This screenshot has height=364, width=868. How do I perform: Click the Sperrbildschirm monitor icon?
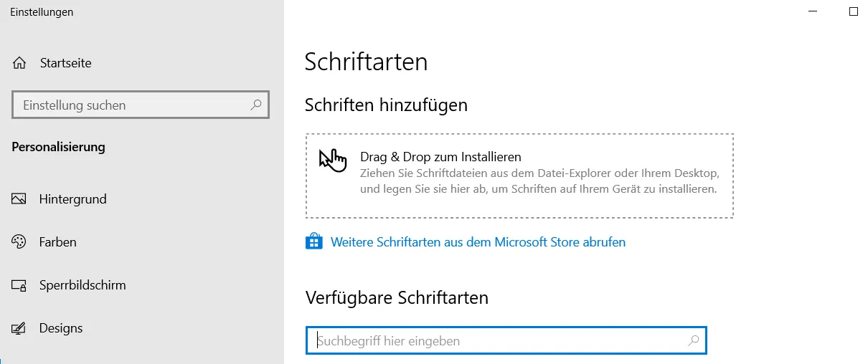click(19, 285)
